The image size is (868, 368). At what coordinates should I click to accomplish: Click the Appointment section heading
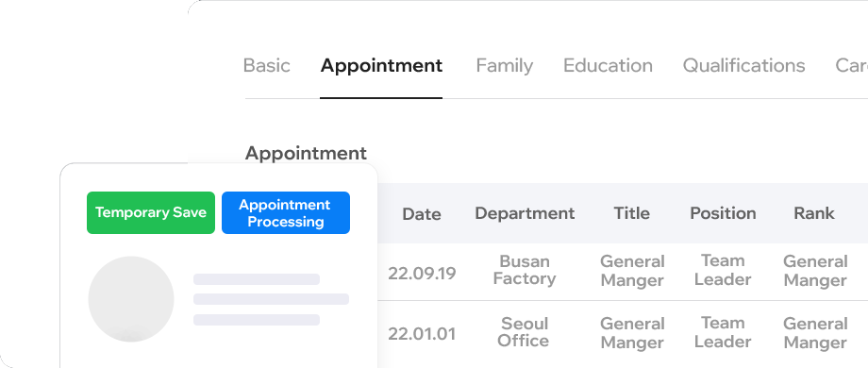(x=306, y=153)
